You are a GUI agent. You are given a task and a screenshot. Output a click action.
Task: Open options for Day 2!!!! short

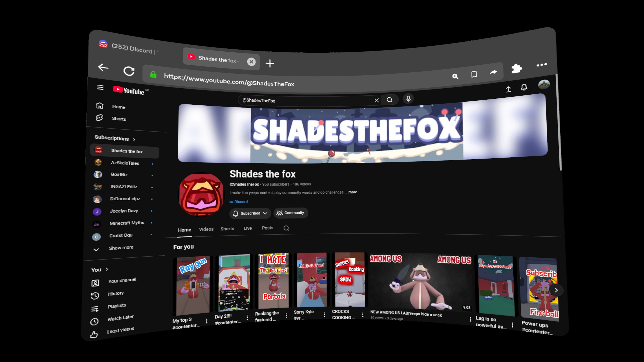pos(247,318)
